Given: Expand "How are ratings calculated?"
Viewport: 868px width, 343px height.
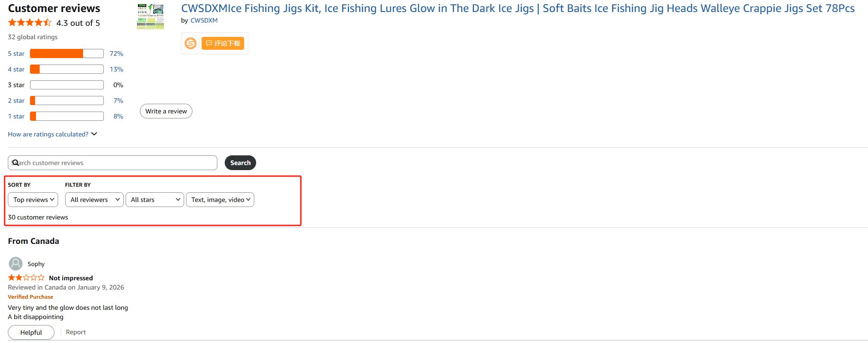Looking at the screenshot, I should (x=52, y=134).
